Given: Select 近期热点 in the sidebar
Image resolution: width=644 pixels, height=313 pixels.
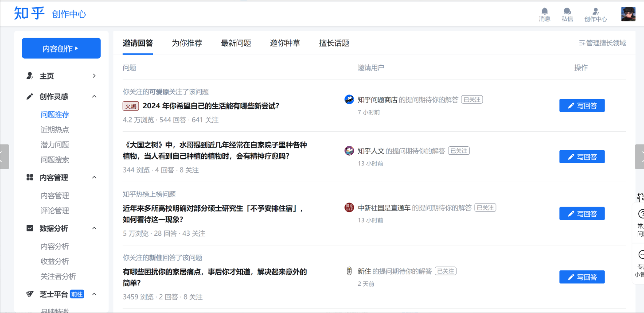Looking at the screenshot, I should pos(55,129).
